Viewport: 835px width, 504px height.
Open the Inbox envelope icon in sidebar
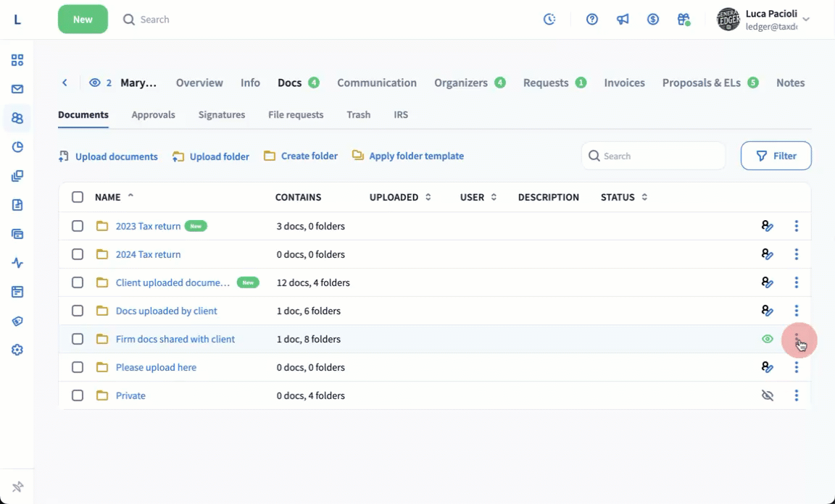pyautogui.click(x=17, y=89)
